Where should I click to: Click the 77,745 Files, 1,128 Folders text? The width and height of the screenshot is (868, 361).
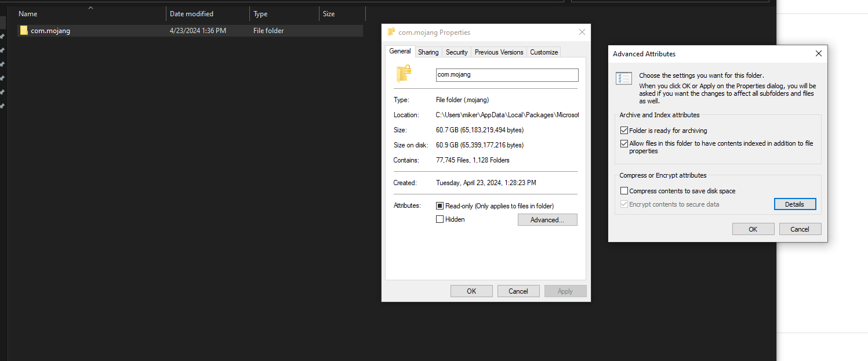coord(473,160)
